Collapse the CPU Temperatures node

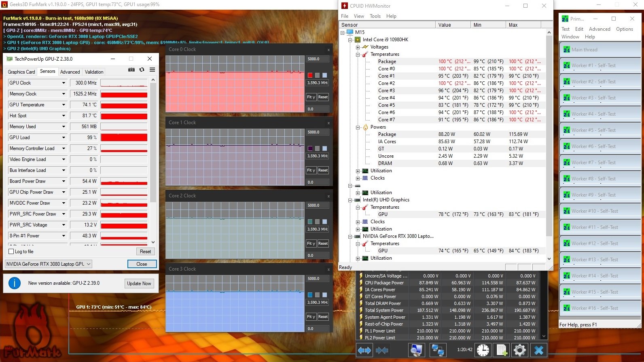[358, 54]
